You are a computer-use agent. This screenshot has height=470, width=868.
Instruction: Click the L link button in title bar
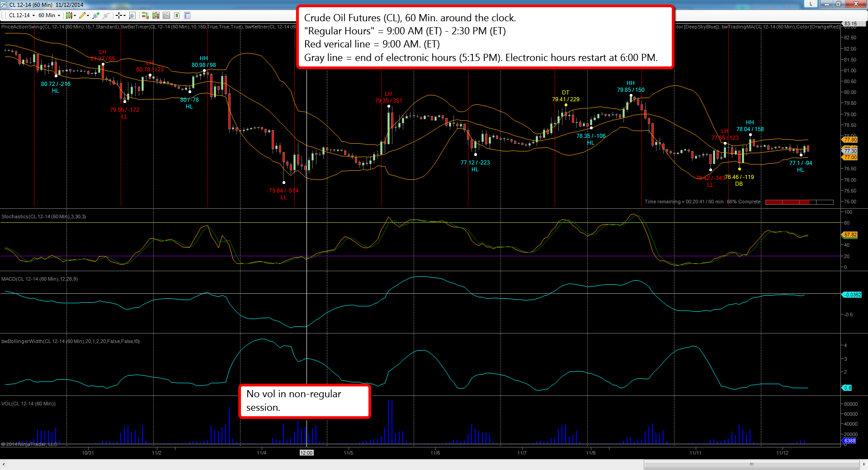tap(811, 4)
